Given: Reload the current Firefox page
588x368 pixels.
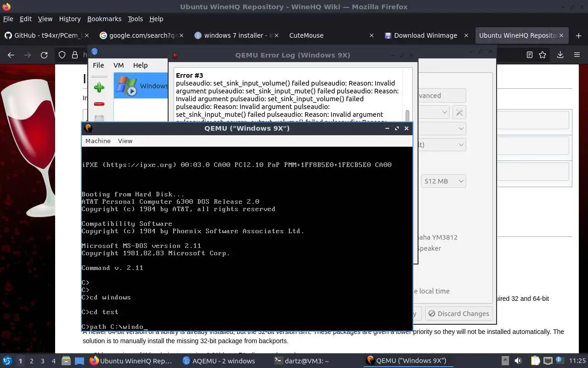Looking at the screenshot, I should tap(44, 55).
